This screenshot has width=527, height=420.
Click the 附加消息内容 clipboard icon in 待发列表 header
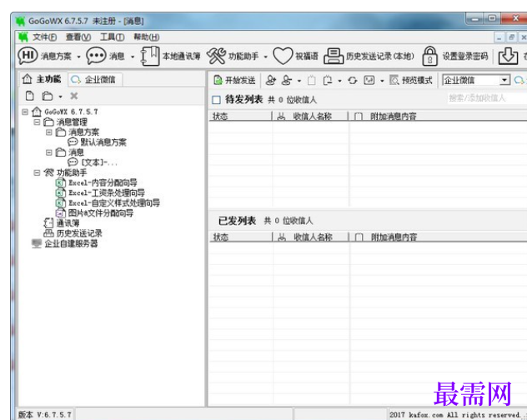click(359, 117)
